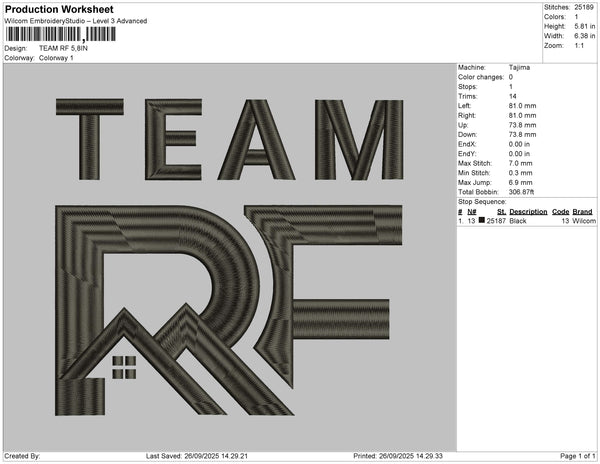Click the N# column header
Screen dimensions: 600x464
coord(471,212)
